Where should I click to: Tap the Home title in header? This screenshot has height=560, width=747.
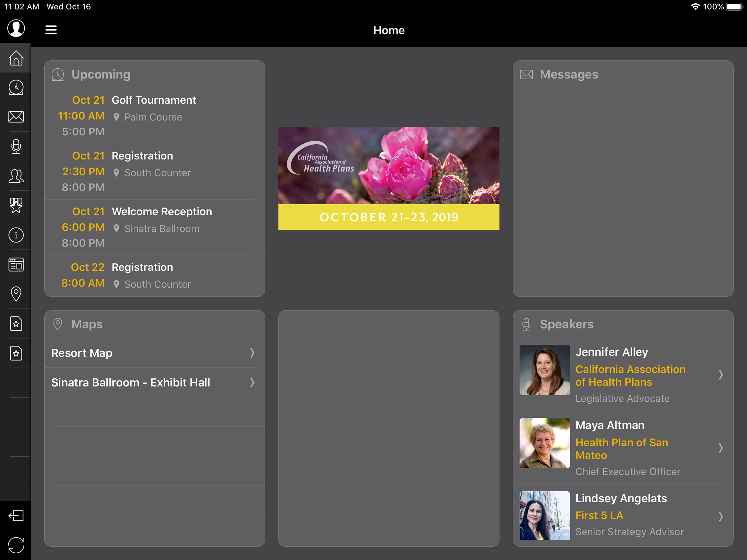point(389,30)
